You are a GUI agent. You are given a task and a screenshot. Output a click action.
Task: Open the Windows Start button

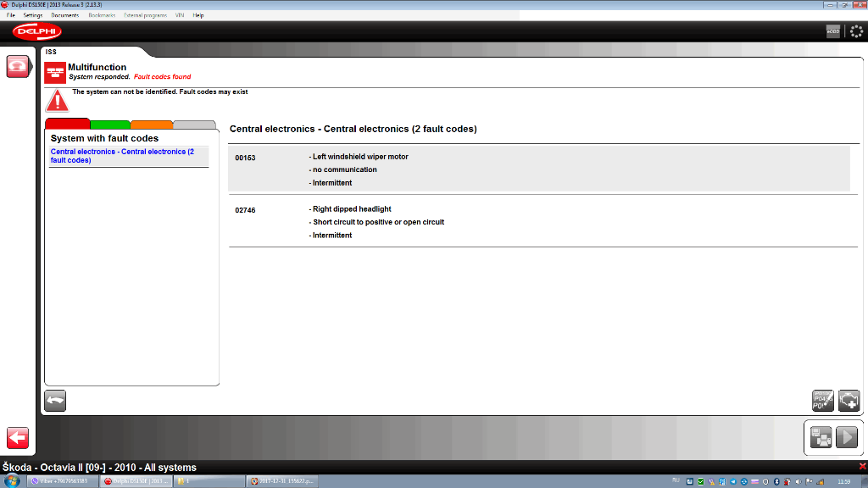[x=11, y=481]
